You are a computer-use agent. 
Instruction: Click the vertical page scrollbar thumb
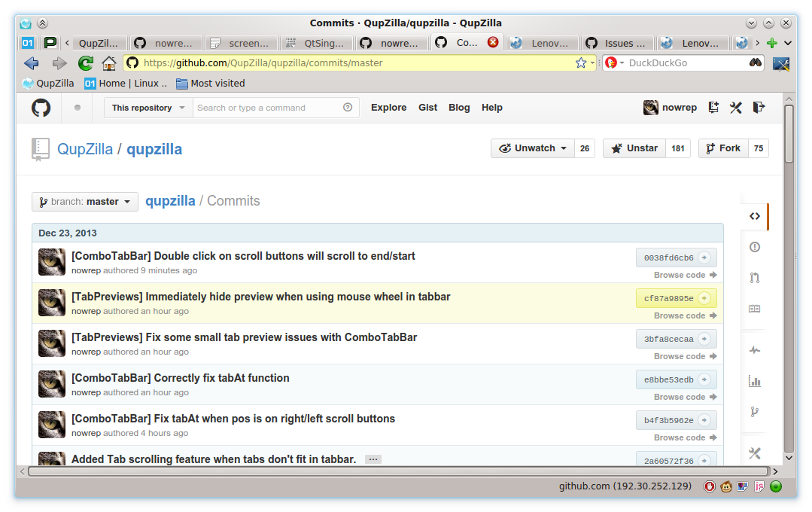point(789,134)
